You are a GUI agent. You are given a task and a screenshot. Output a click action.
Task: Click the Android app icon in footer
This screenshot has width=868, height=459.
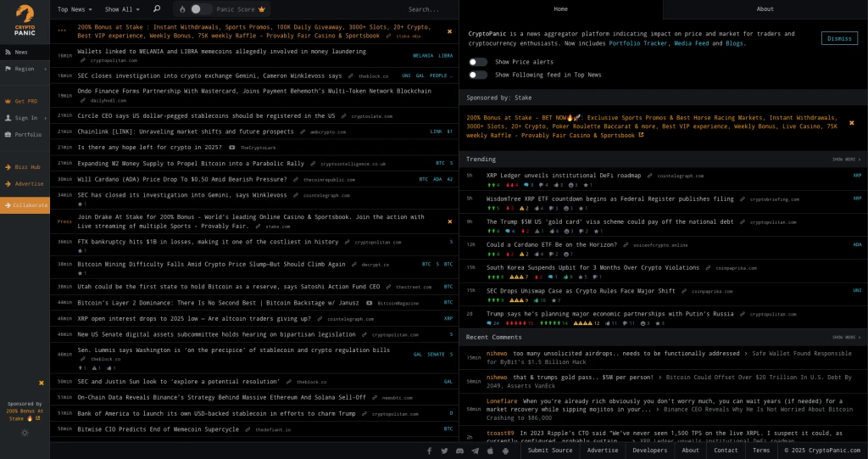[x=505, y=451]
